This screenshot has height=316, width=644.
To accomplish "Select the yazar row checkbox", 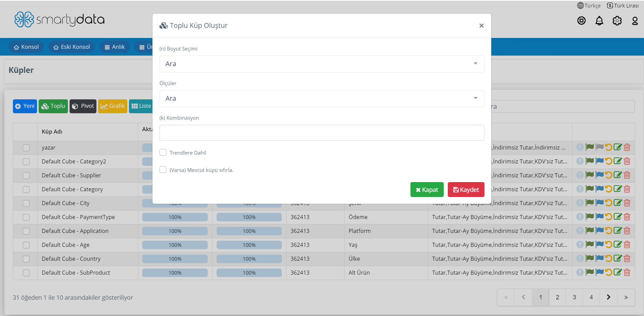I will (26, 148).
